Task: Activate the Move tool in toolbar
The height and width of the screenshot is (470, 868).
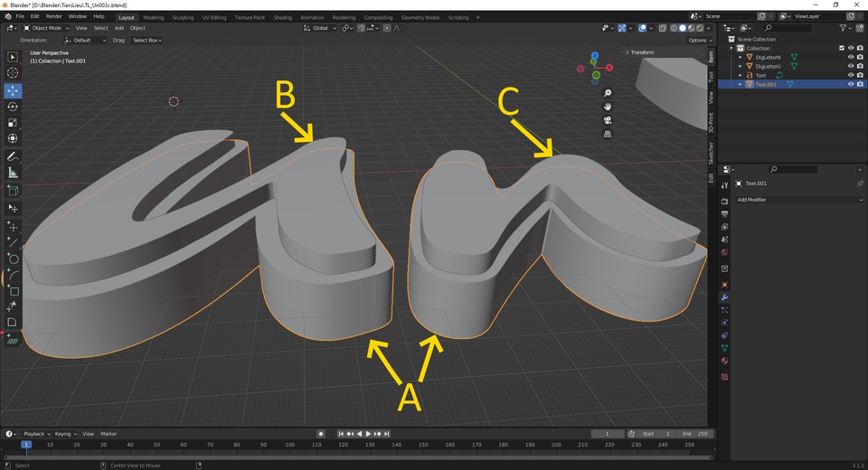Action: tap(12, 90)
